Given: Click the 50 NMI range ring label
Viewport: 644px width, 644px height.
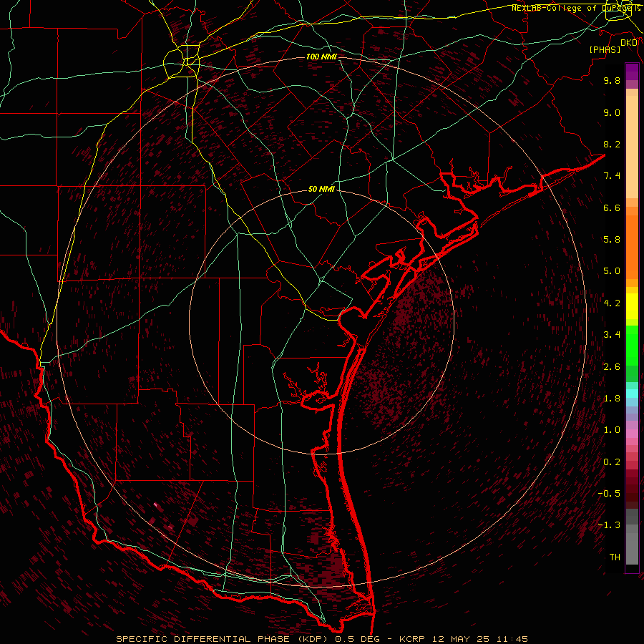Looking at the screenshot, I should pyautogui.click(x=321, y=189).
